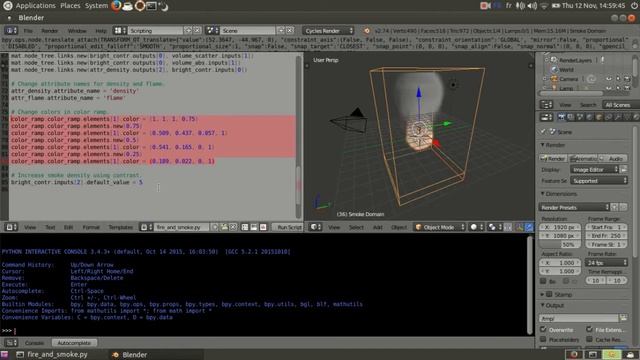
Task: Toggle the Placeholders checkbox
Action: click(x=543, y=339)
